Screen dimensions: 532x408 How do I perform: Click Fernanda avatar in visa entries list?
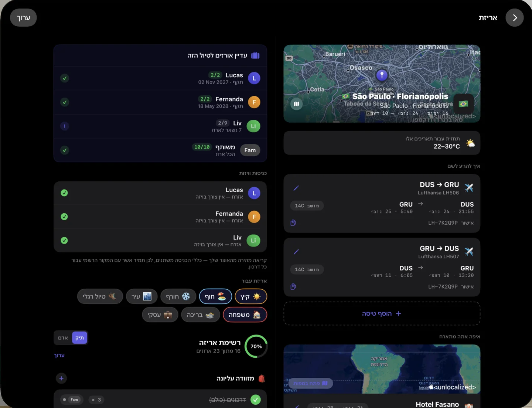[254, 217]
